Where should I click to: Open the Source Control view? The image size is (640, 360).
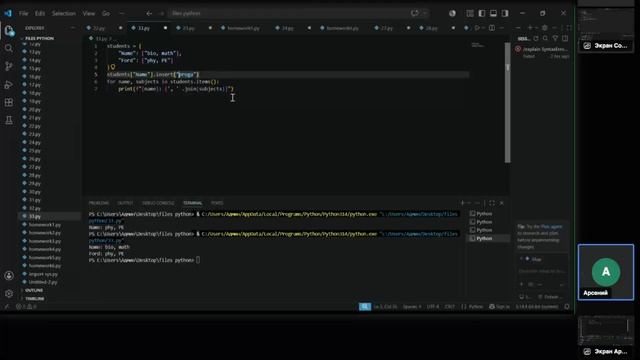coord(9,66)
